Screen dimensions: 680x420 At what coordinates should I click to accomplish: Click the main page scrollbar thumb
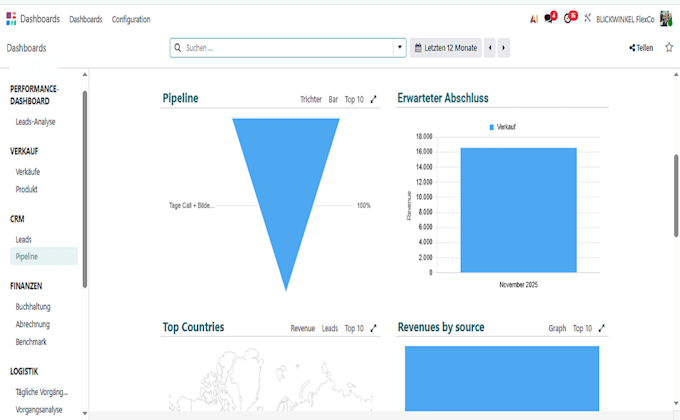[676, 195]
